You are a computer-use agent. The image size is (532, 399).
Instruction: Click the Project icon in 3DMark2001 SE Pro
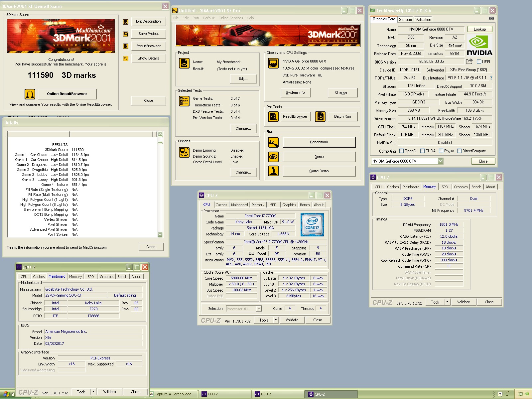[184, 63]
